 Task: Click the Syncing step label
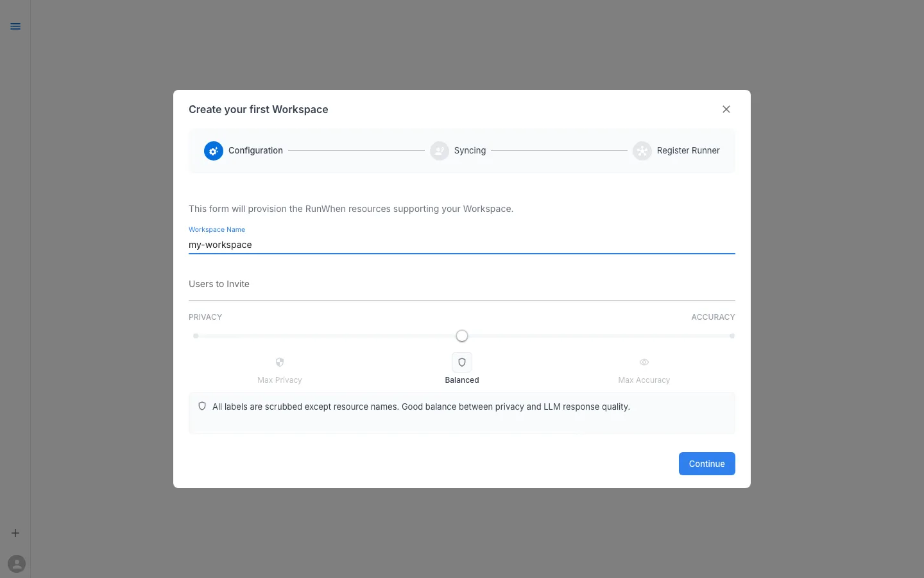(470, 150)
